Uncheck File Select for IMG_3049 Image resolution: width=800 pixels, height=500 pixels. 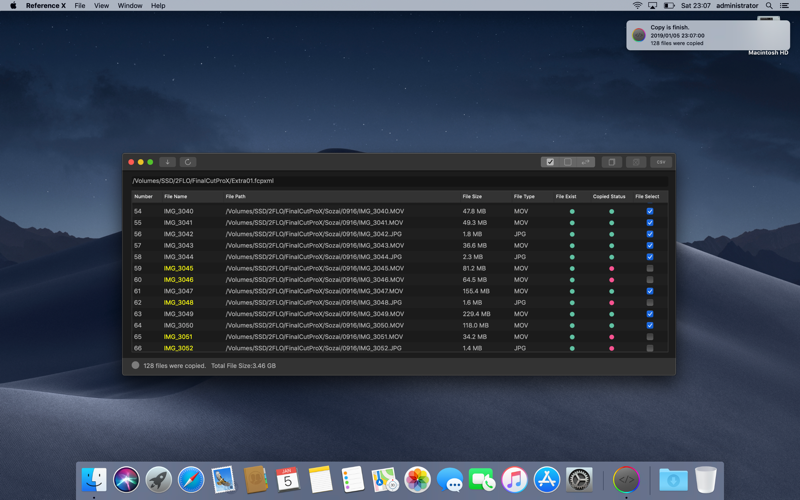[649, 314]
